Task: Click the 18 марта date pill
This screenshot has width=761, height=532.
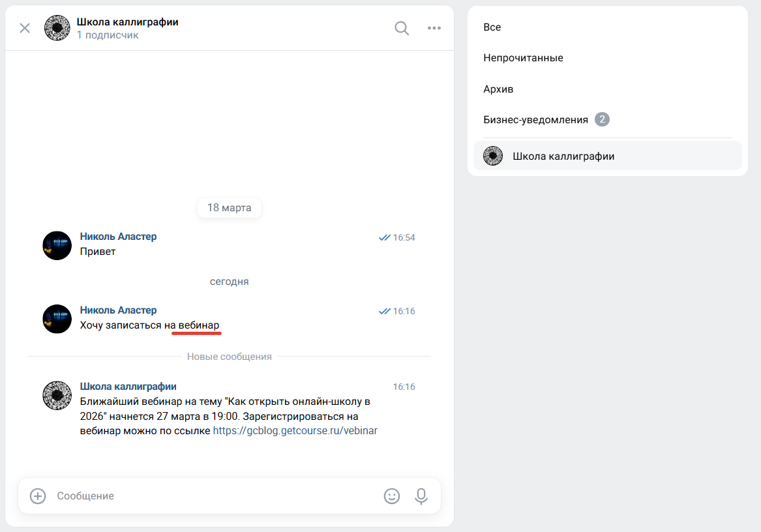Action: point(229,207)
